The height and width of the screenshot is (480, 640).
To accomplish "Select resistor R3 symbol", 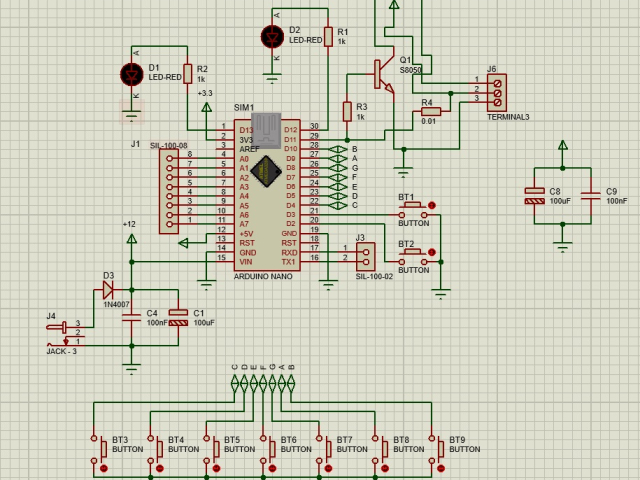I will click(347, 111).
